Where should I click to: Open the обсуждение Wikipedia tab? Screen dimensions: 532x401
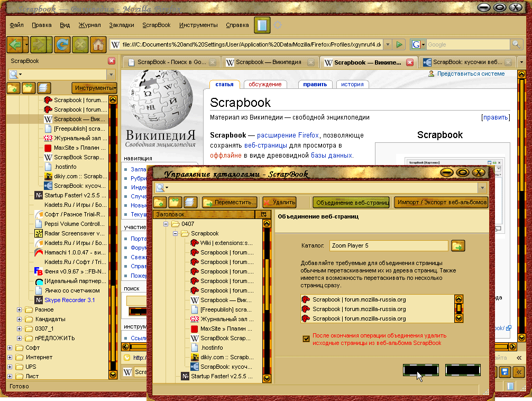[x=265, y=84]
